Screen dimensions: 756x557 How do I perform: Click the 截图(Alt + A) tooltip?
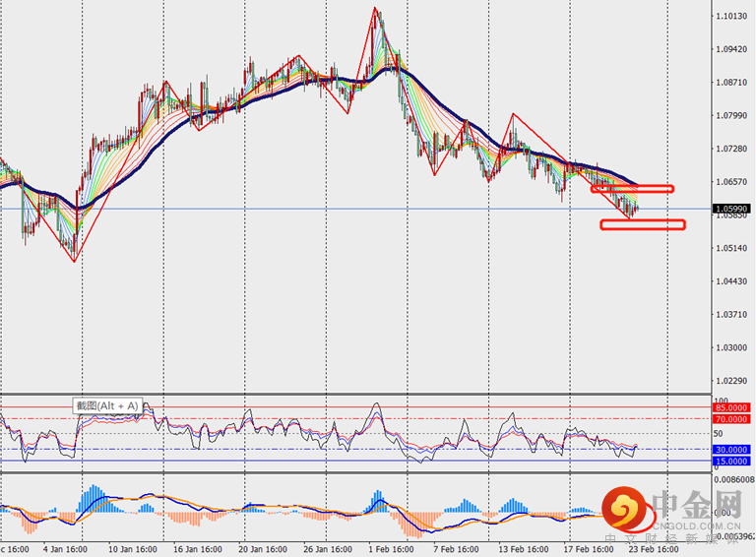pos(108,404)
